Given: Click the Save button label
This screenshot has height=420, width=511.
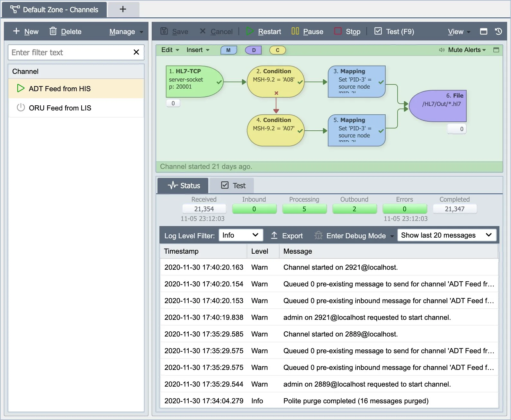Looking at the screenshot, I should (x=180, y=31).
